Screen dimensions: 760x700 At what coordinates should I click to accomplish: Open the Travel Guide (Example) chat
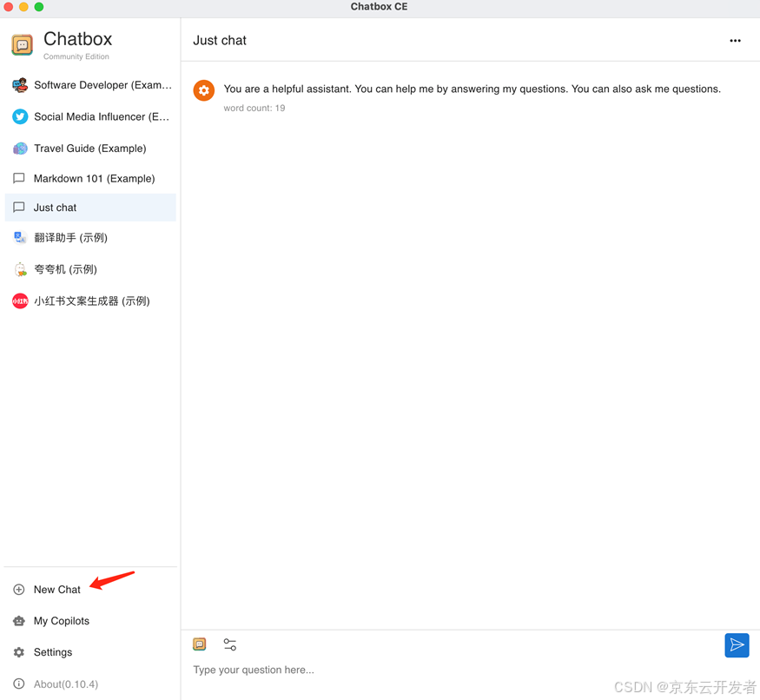pyautogui.click(x=90, y=149)
